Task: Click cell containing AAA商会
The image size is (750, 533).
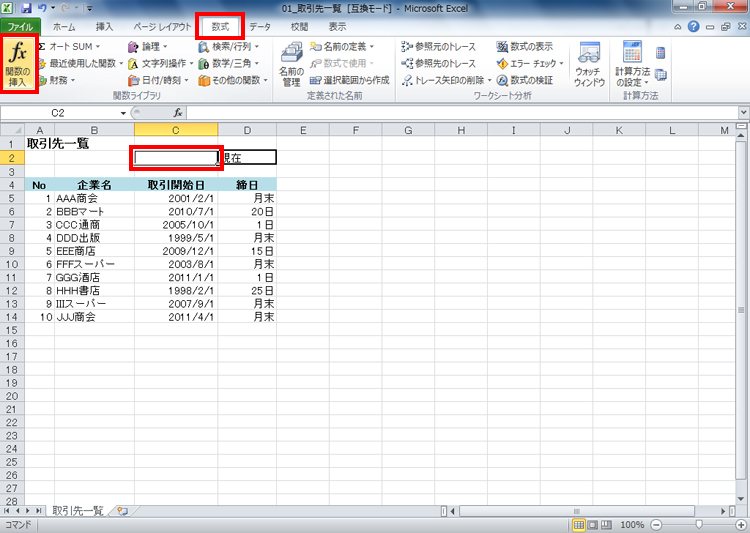Action: [94, 198]
